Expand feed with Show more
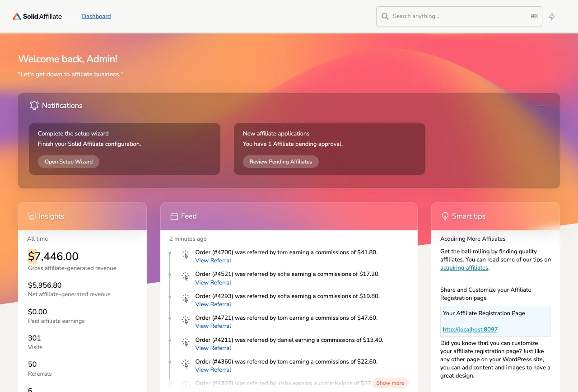578x392 pixels. point(390,383)
